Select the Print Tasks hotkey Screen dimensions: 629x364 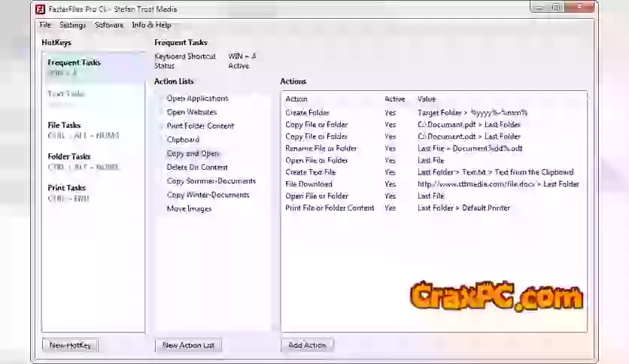click(93, 193)
